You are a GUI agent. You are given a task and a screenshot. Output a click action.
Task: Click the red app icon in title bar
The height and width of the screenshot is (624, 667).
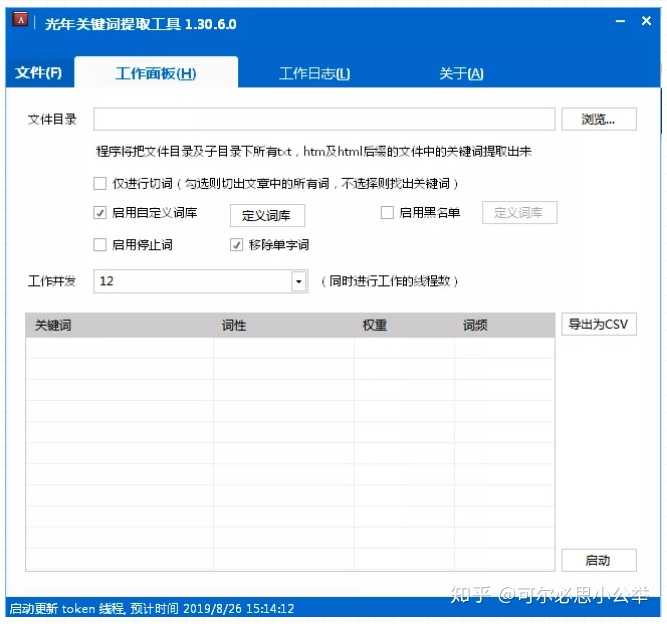tap(20, 20)
